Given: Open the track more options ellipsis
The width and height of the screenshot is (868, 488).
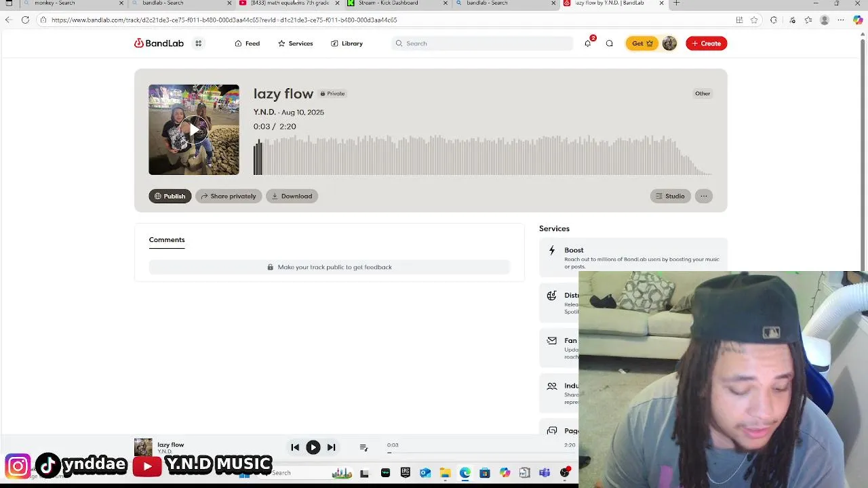Looking at the screenshot, I should (x=704, y=196).
